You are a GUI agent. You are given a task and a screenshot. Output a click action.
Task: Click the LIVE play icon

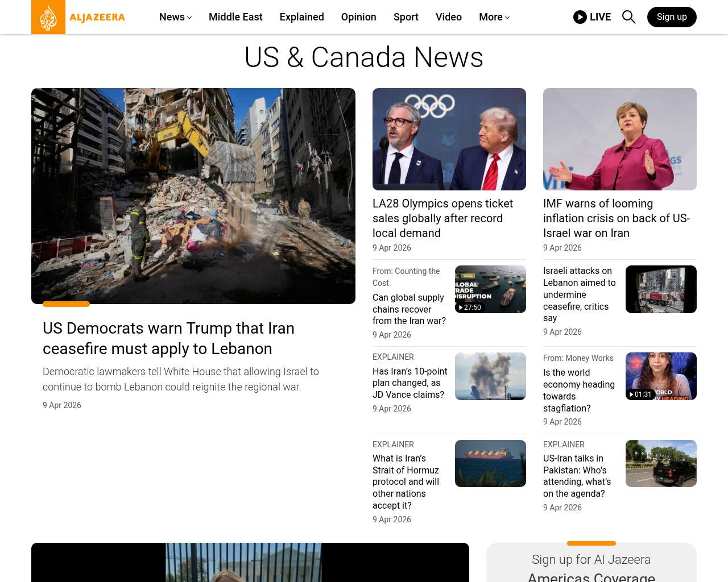[x=580, y=17]
